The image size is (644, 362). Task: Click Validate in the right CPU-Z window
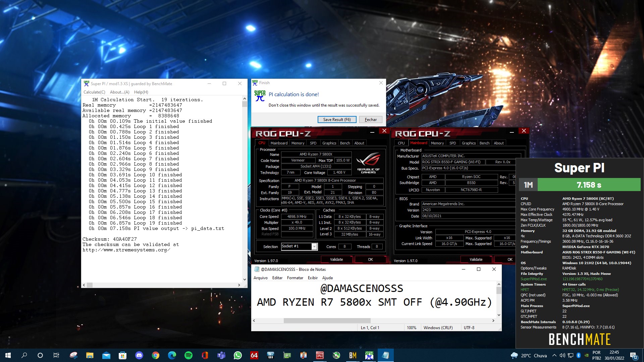[x=476, y=259]
